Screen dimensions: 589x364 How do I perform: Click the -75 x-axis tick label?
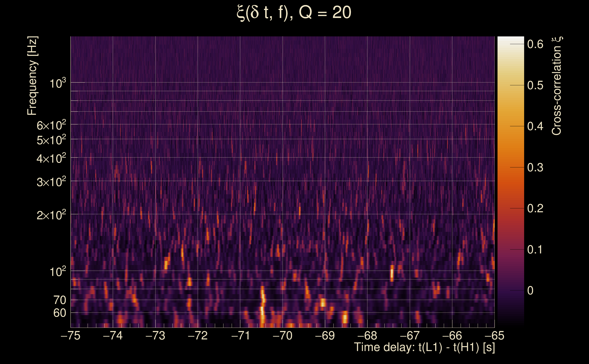click(x=71, y=336)
